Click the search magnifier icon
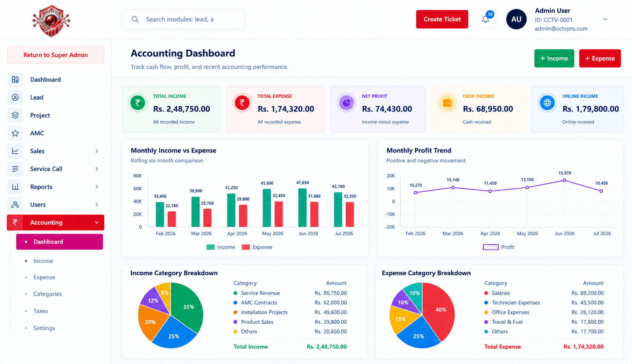632x364 pixels. pyautogui.click(x=135, y=19)
